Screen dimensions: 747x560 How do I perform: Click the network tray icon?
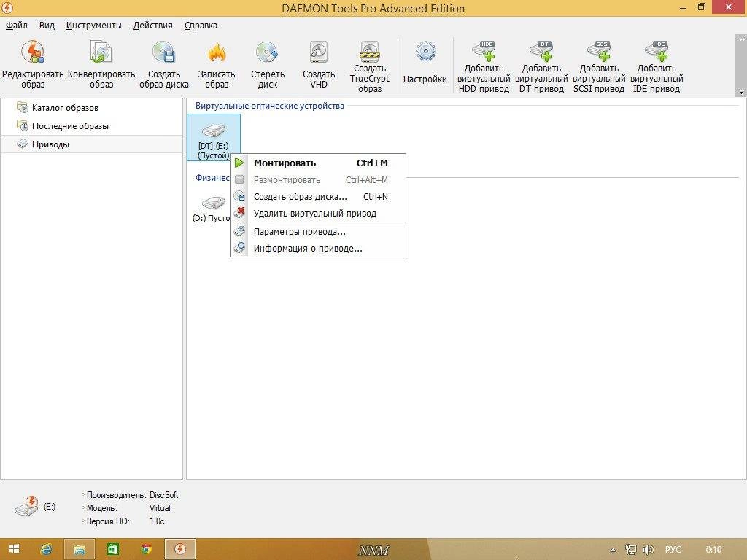click(630, 550)
